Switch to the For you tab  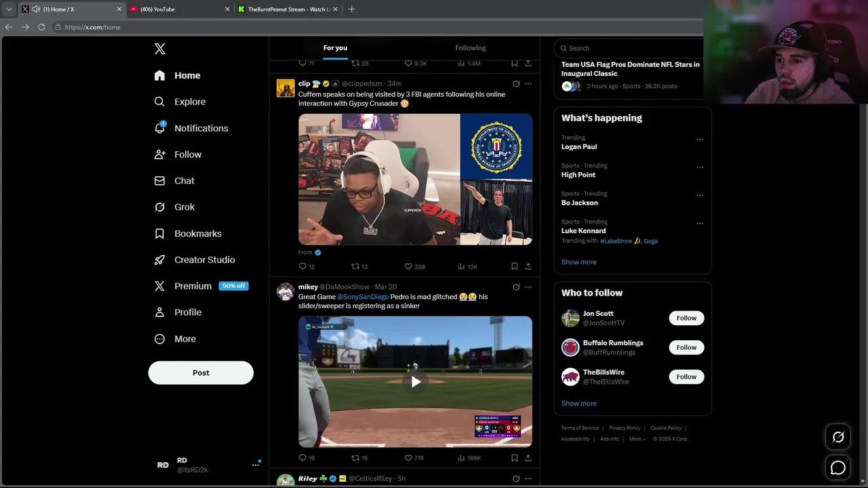click(335, 48)
